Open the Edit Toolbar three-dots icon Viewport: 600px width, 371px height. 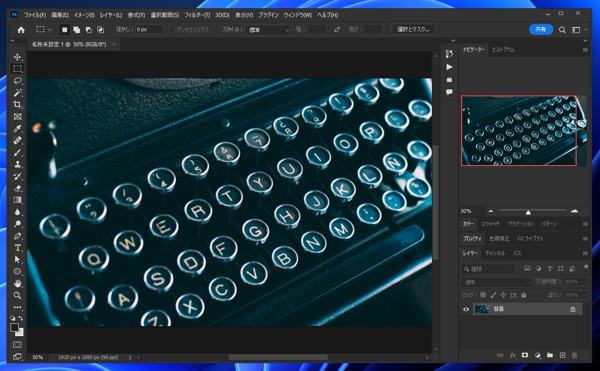tap(18, 307)
